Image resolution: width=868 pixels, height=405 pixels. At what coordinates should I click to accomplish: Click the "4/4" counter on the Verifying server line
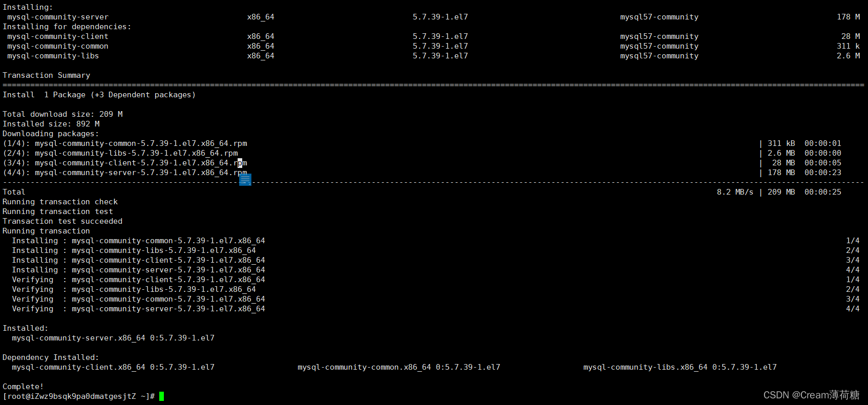(x=853, y=309)
